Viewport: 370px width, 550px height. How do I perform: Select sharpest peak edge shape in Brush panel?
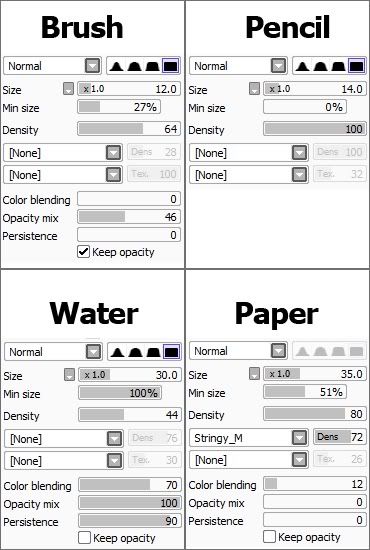(116, 66)
